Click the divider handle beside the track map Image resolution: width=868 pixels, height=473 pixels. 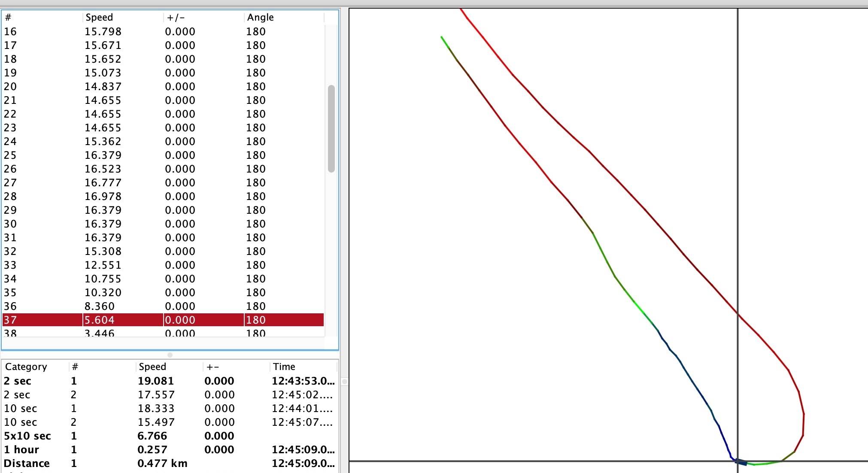pyautogui.click(x=344, y=381)
